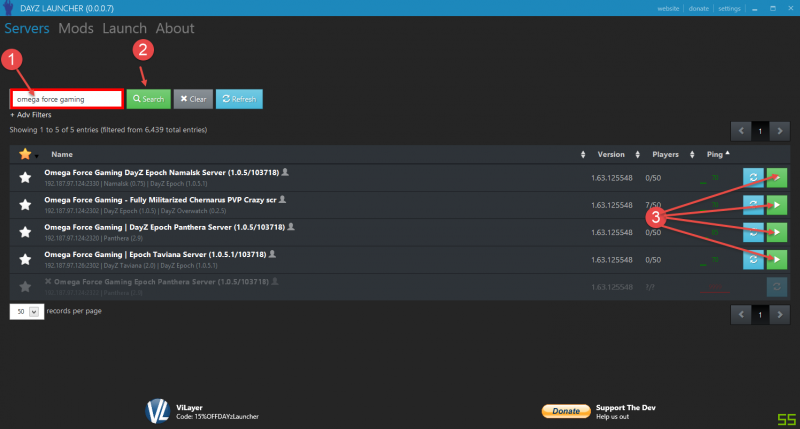The height and width of the screenshot is (429, 800).
Task: Join the Epoch Taviana Server
Action: 777,260
